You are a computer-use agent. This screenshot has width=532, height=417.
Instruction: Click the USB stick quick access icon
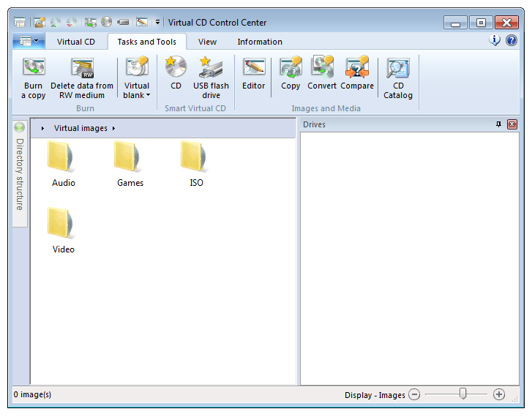click(x=123, y=23)
